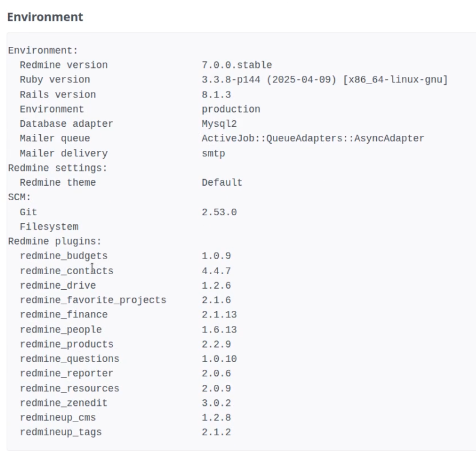
Task: Select redmine_finance version "2.1.13"
Action: 219,314
